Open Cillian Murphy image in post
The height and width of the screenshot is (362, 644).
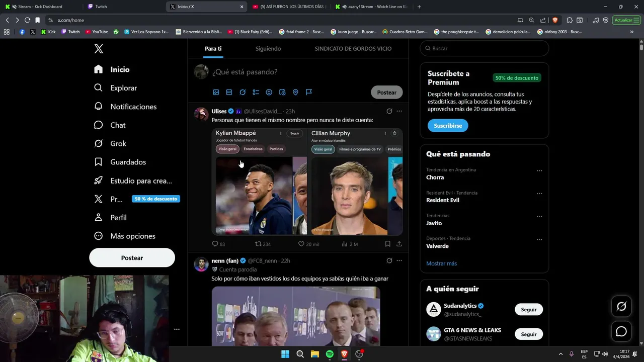click(x=355, y=182)
